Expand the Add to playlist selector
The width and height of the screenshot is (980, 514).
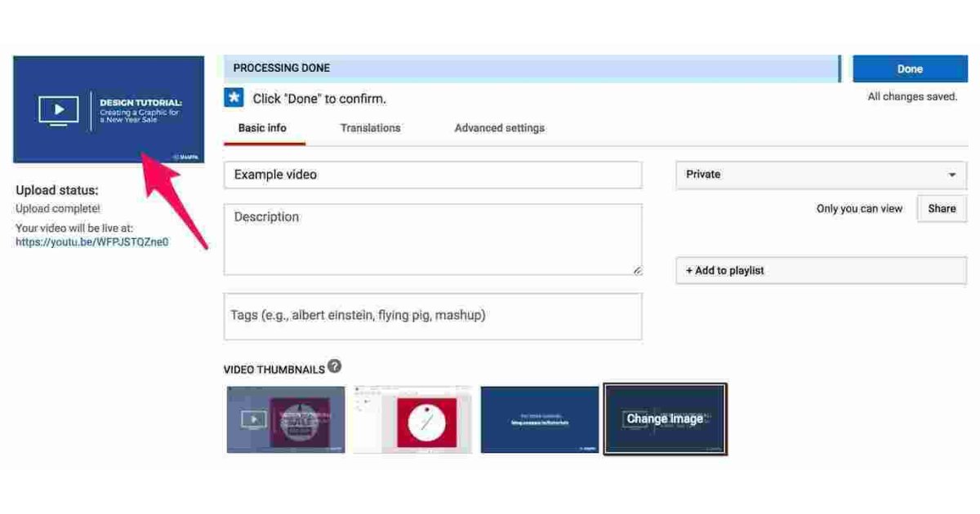click(821, 271)
